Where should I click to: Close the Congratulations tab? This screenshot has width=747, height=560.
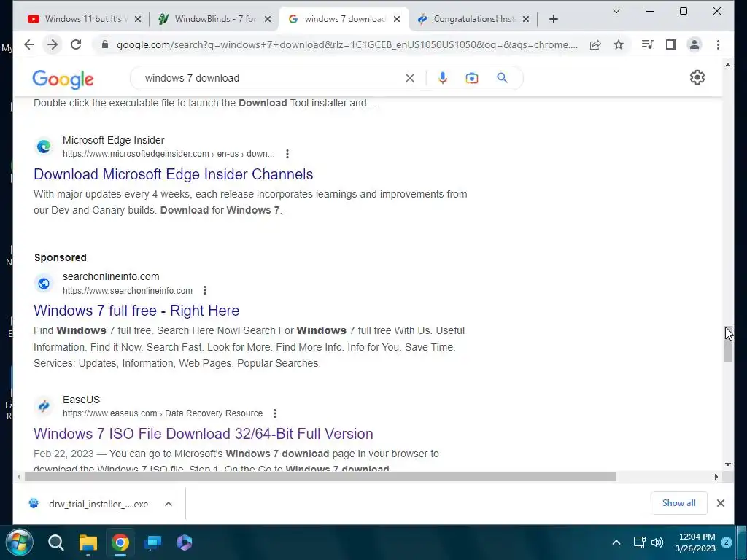526,19
